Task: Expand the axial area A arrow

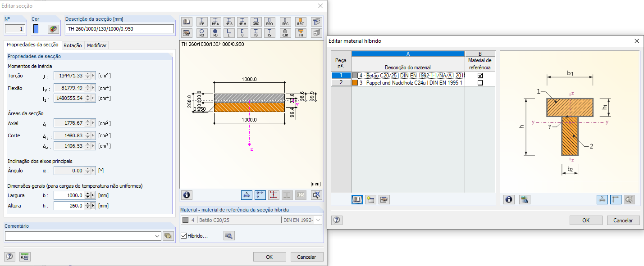Action: point(93,123)
